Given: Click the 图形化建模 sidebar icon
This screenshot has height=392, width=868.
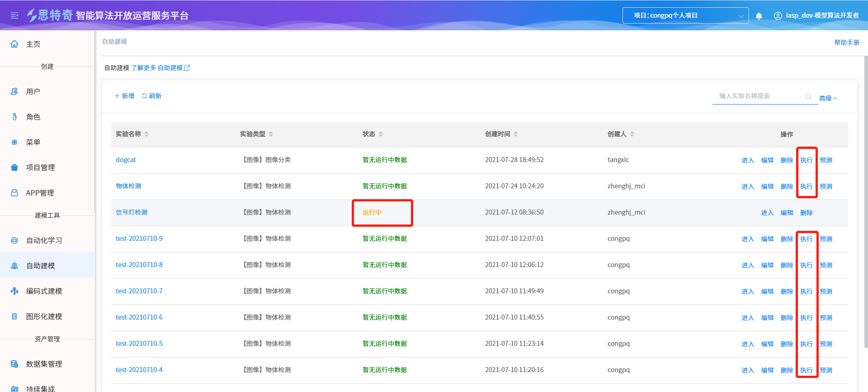Looking at the screenshot, I should pos(14,316).
